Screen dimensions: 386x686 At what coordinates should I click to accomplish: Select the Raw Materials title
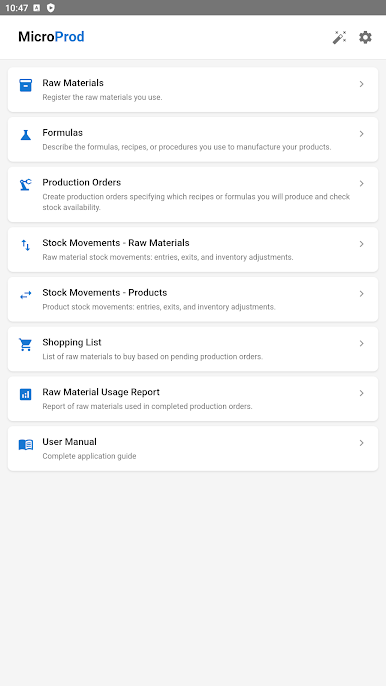(73, 83)
